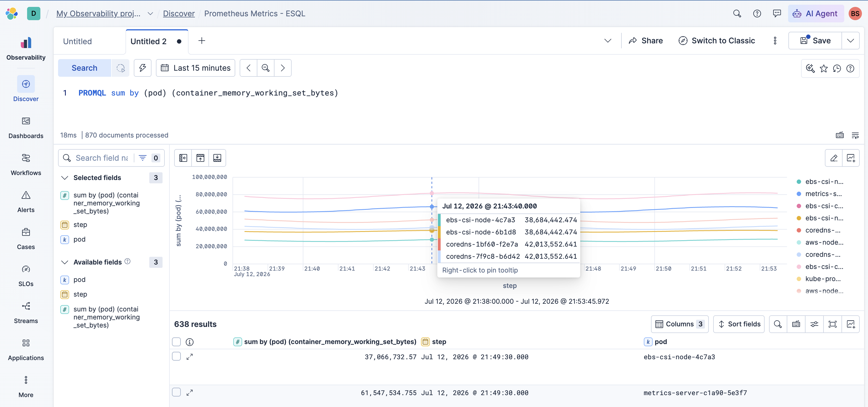Open the feedback chat bubble icon
Image resolution: width=868 pixels, height=407 pixels.
point(777,14)
